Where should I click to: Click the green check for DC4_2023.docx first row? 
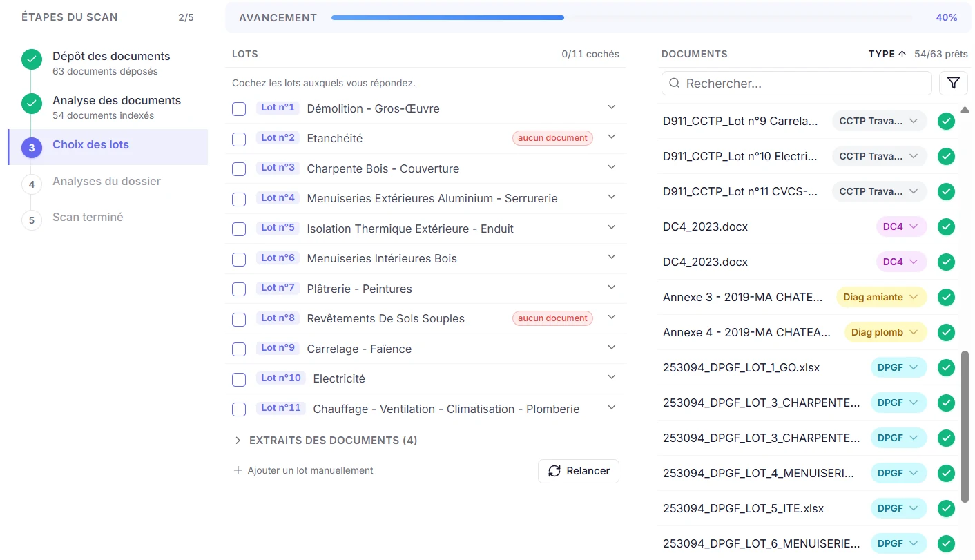[x=946, y=226]
